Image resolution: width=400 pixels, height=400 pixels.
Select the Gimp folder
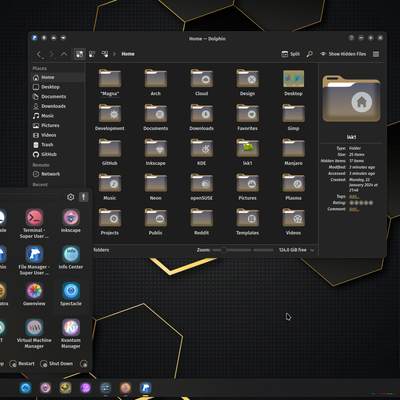click(x=293, y=117)
